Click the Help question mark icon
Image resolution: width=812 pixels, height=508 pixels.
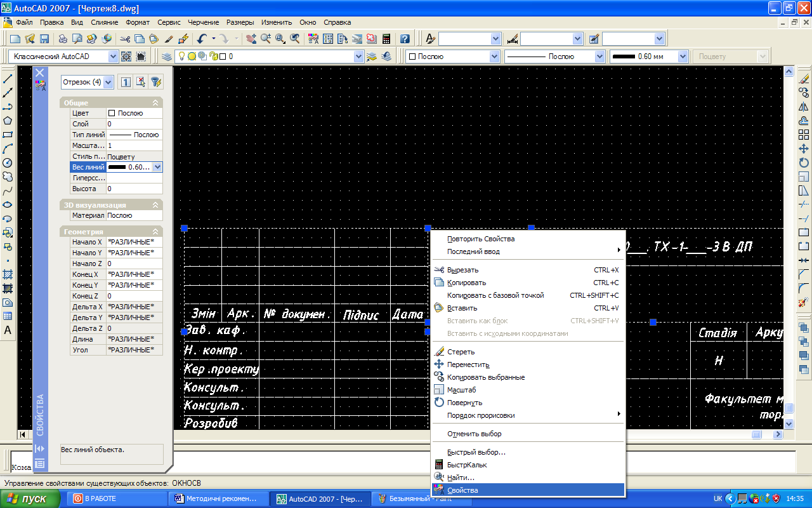(x=405, y=39)
